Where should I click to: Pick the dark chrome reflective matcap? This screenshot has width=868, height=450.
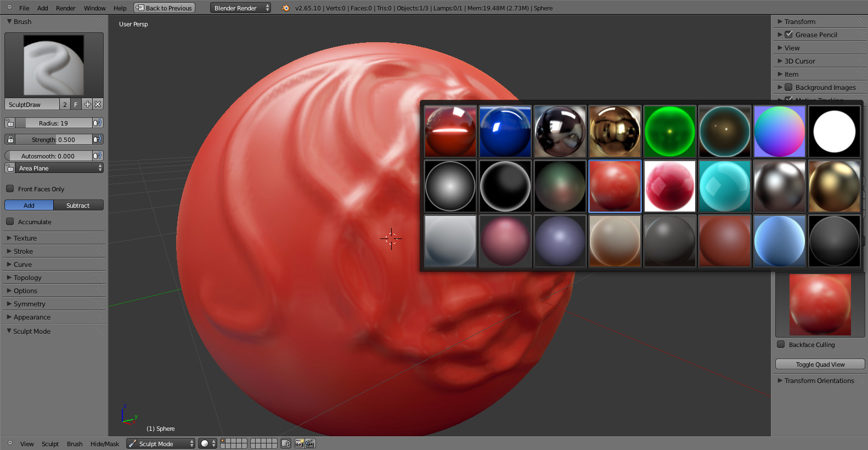pos(560,132)
